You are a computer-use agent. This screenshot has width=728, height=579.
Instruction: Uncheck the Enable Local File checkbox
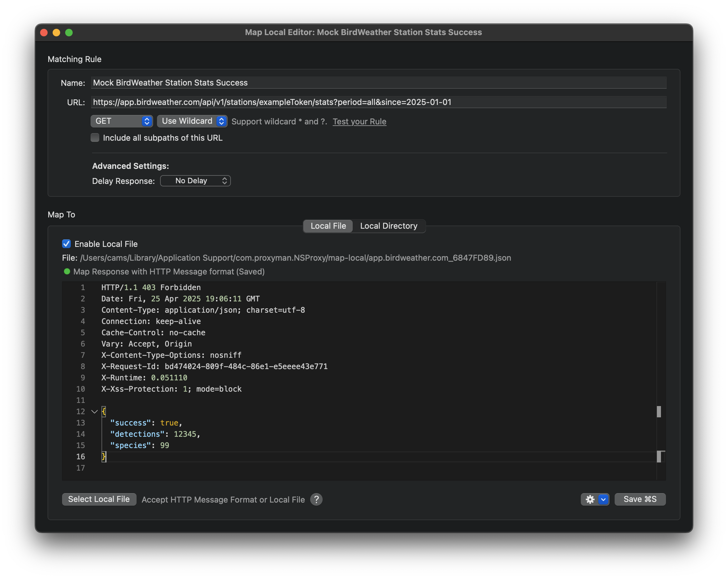66,243
